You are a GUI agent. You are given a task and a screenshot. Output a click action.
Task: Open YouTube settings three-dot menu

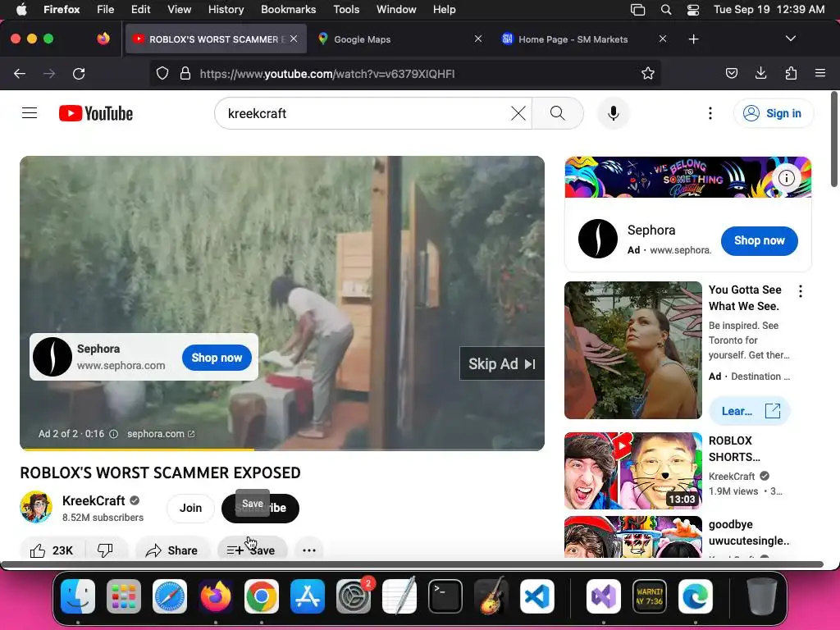[x=710, y=113]
